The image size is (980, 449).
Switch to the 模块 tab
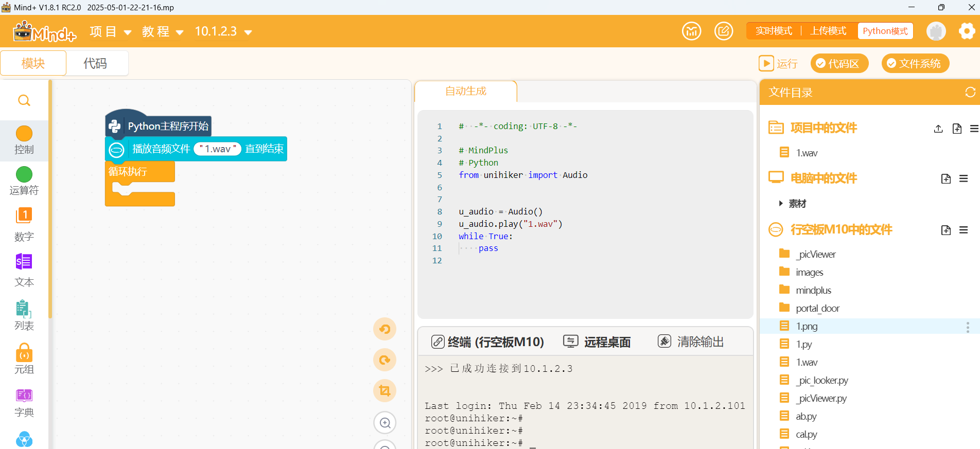click(33, 63)
